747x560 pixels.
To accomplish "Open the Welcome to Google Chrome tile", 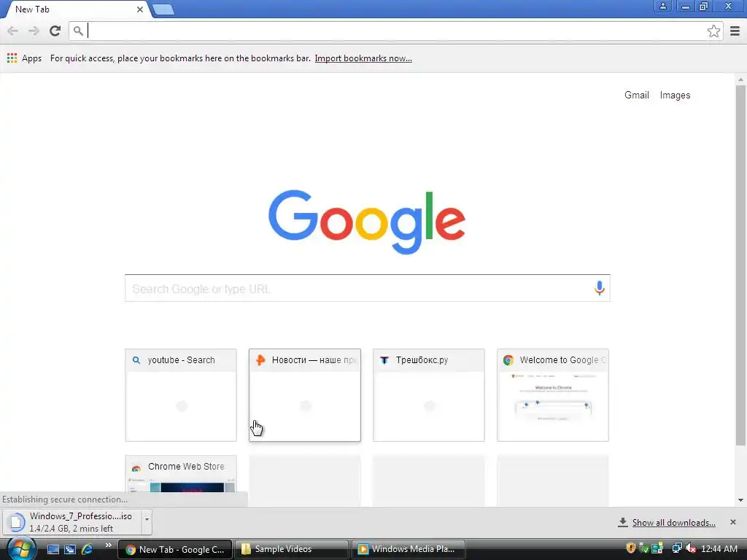I will [x=553, y=395].
